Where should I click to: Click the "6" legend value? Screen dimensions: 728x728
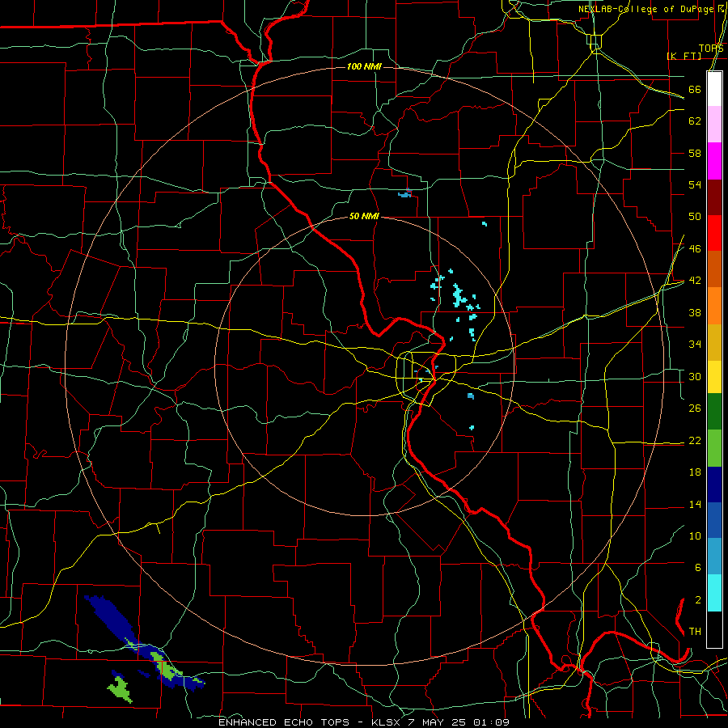click(x=697, y=568)
